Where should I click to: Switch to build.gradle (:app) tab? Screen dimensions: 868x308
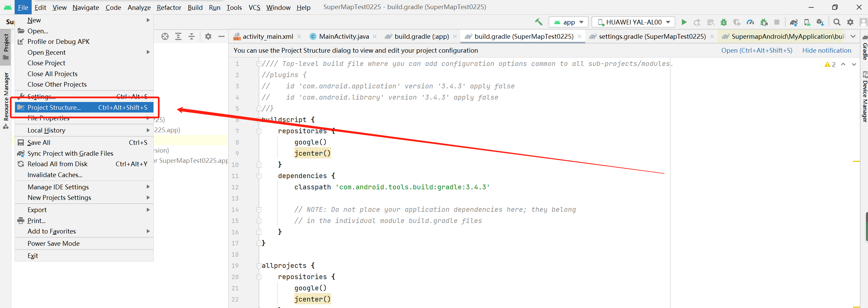pyautogui.click(x=422, y=36)
